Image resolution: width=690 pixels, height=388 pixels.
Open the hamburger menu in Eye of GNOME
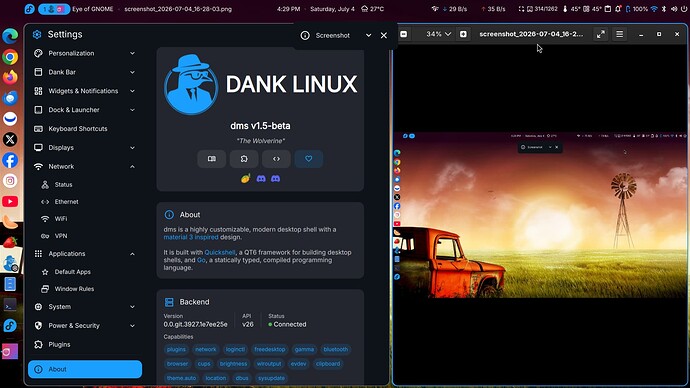[x=620, y=34]
